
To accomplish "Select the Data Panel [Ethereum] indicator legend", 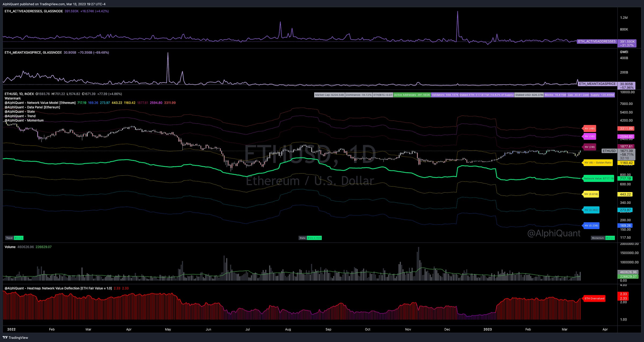I will 32,107.
